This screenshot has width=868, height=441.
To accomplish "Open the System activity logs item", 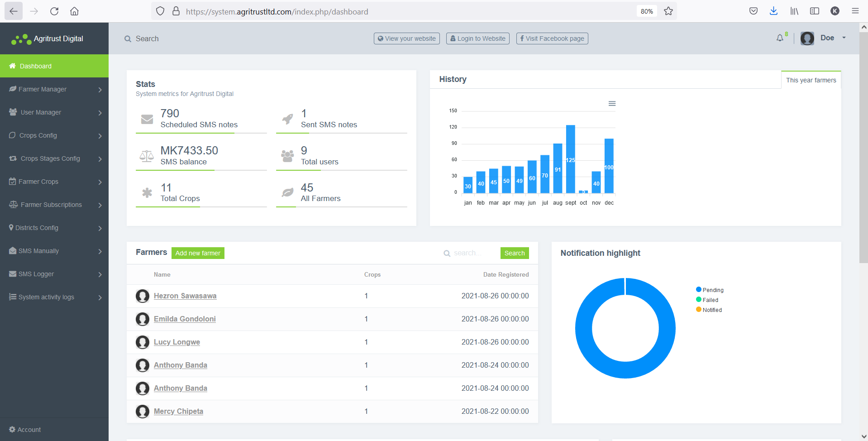I will pos(54,297).
